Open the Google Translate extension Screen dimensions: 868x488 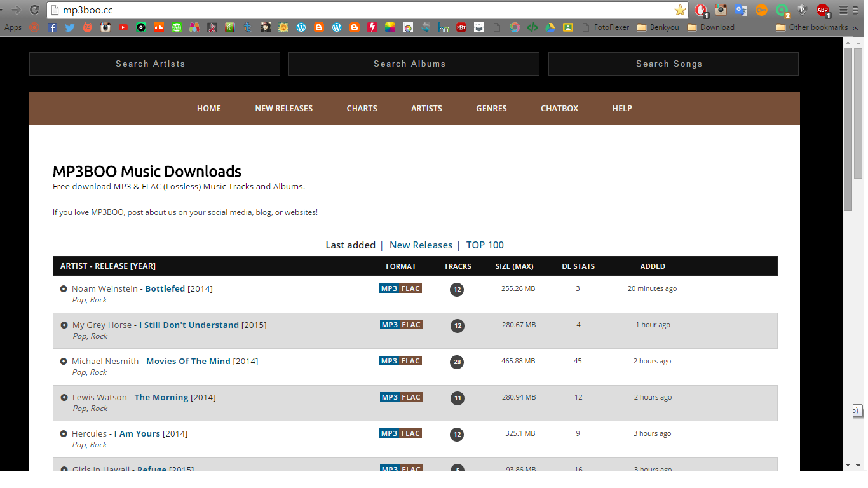(741, 10)
